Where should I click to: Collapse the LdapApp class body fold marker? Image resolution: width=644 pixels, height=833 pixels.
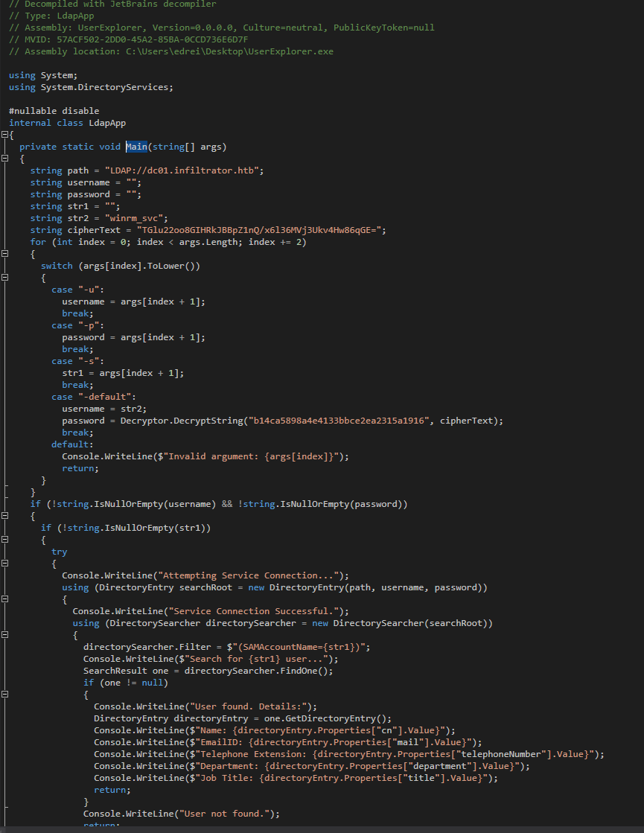pos(4,135)
